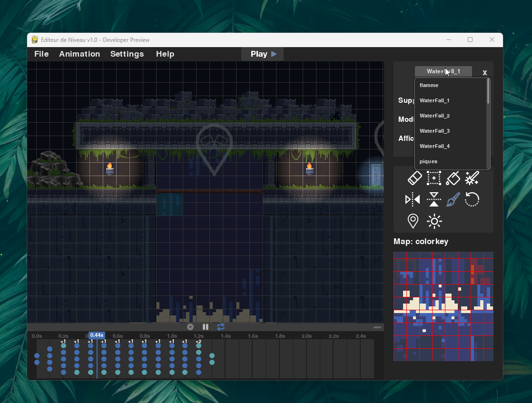Open the File menu

(41, 54)
